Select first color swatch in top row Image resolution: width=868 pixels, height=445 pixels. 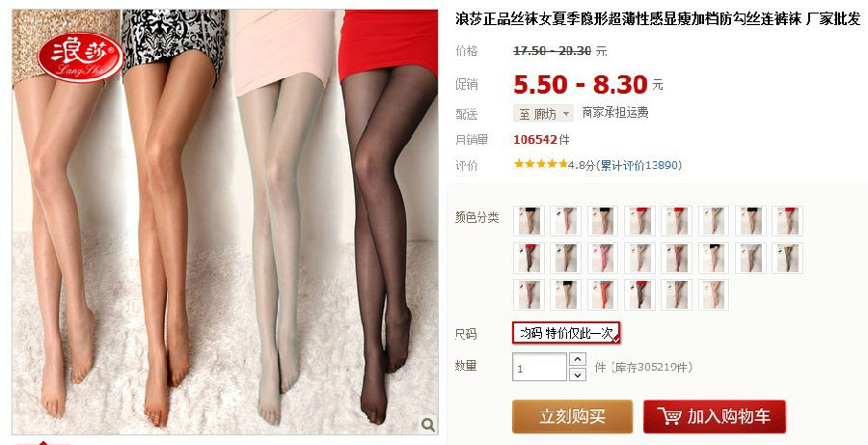tap(529, 221)
